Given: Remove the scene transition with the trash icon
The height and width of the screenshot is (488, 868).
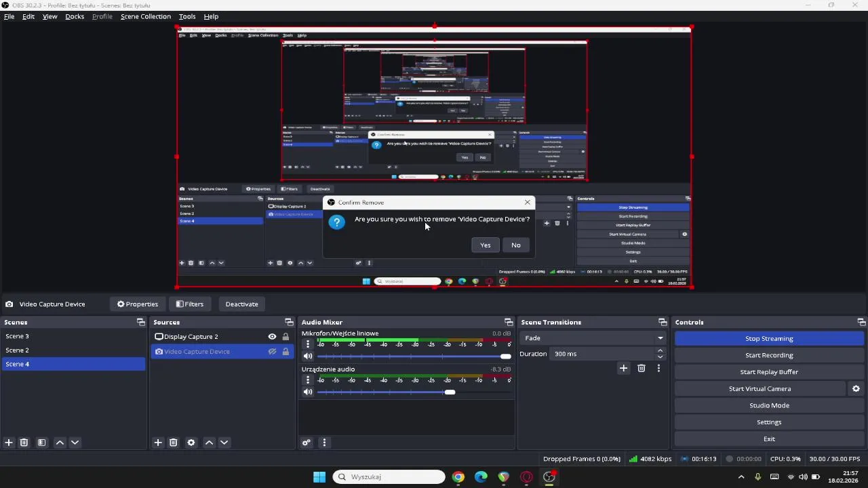Looking at the screenshot, I should (x=641, y=368).
